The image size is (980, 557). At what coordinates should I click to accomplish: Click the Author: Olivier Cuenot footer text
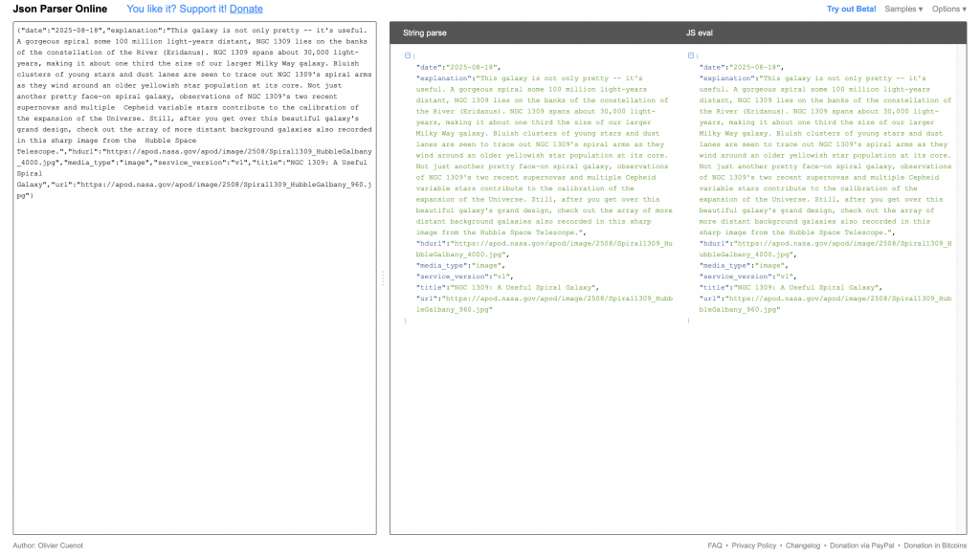48,546
